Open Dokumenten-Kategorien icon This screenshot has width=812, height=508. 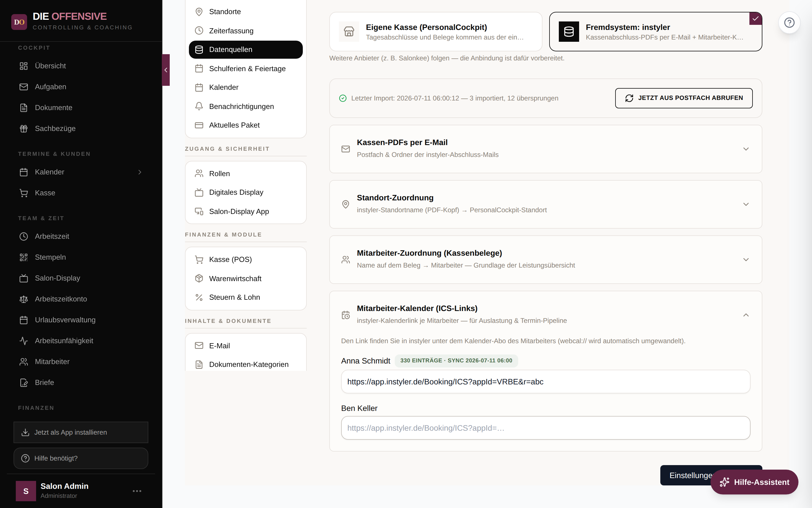pyautogui.click(x=199, y=365)
